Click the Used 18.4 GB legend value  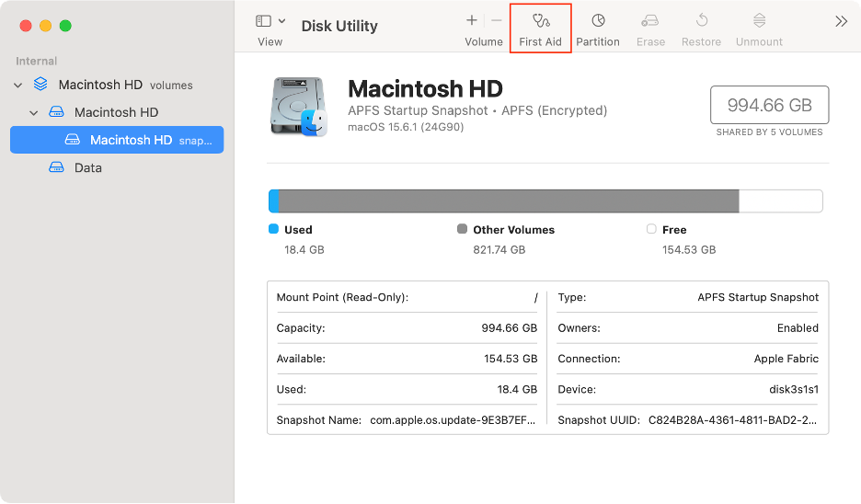tap(304, 250)
